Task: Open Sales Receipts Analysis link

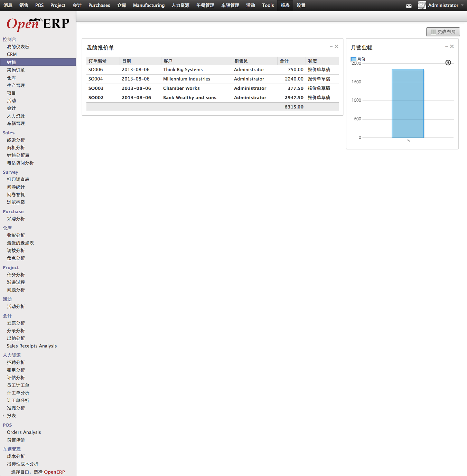Action: 32,346
